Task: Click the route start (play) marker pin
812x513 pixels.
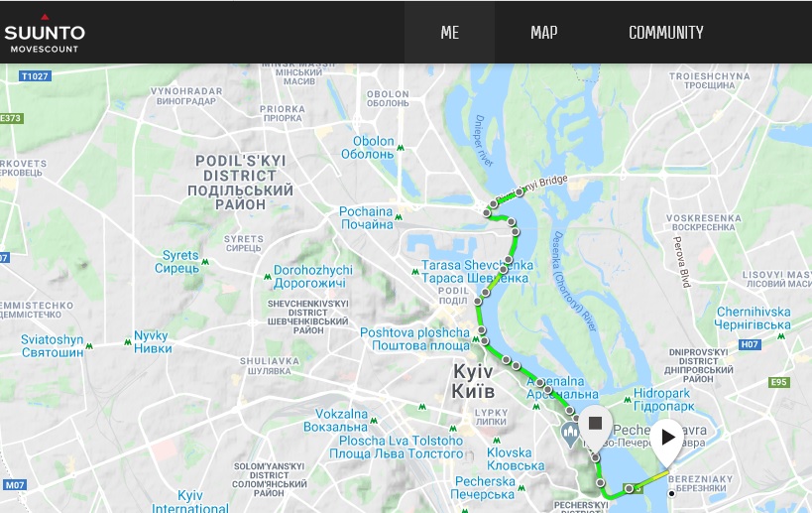Action: pos(668,442)
